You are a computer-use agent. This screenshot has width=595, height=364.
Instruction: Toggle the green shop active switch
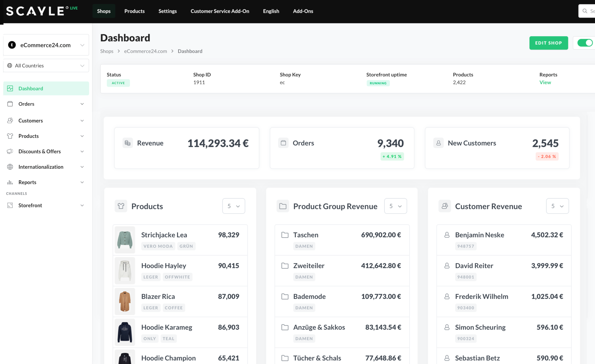pos(585,43)
